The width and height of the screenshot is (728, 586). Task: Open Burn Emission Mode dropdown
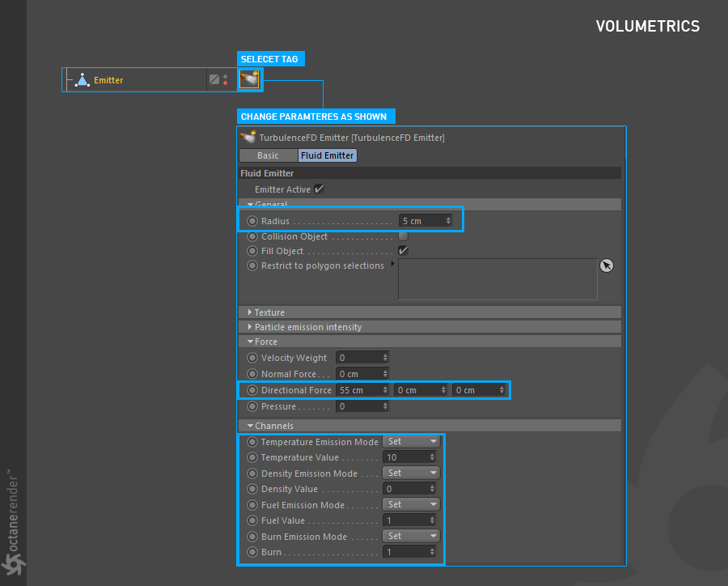point(412,536)
